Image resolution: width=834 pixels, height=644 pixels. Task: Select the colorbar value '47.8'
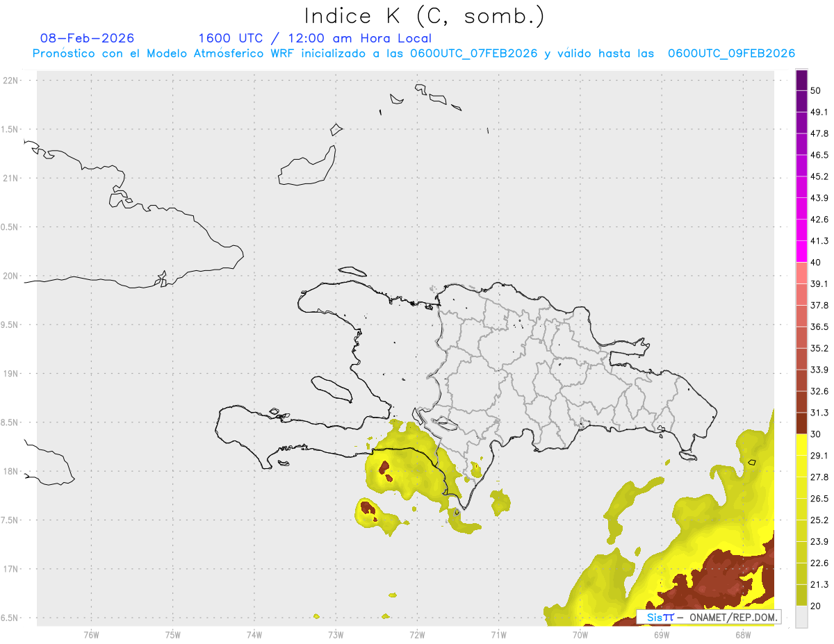[x=819, y=133]
